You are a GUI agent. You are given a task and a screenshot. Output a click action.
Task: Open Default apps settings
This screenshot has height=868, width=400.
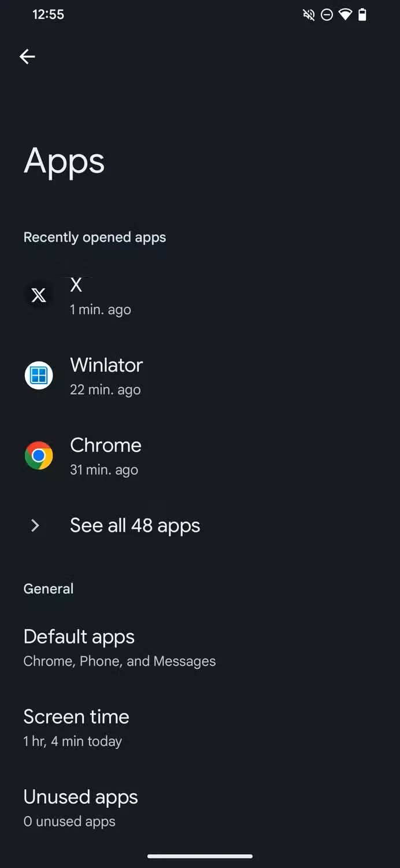(x=79, y=637)
